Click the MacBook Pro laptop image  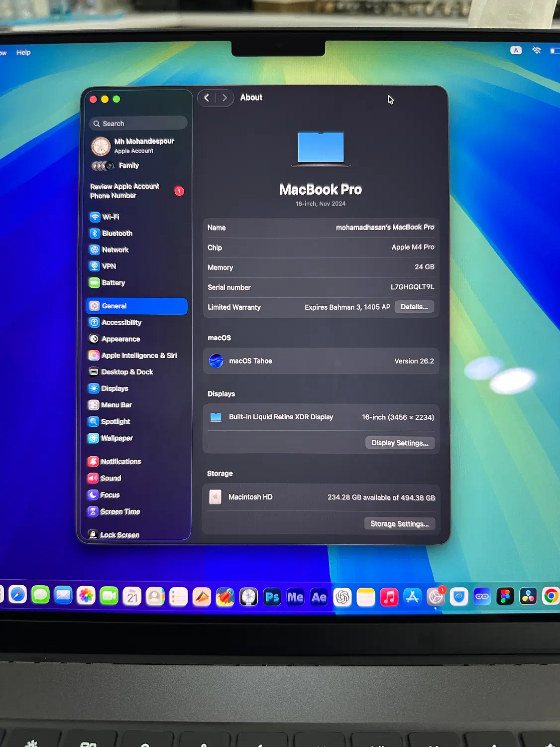321,149
